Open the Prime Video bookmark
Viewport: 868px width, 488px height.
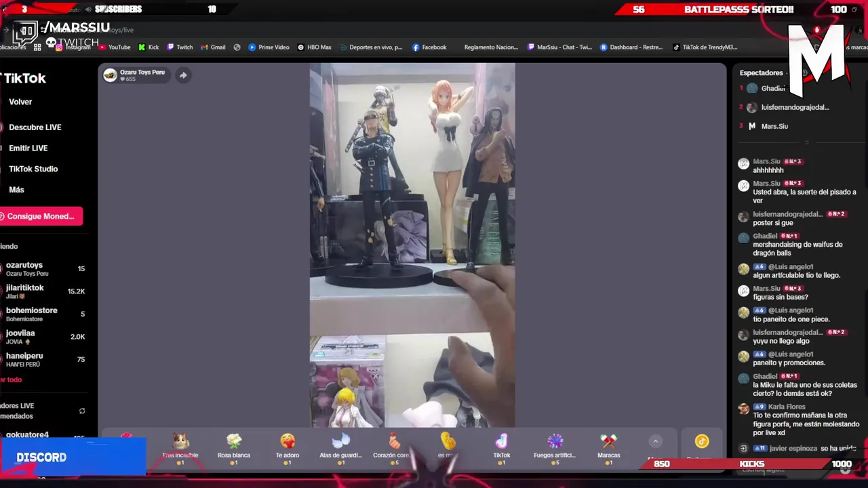click(x=269, y=47)
